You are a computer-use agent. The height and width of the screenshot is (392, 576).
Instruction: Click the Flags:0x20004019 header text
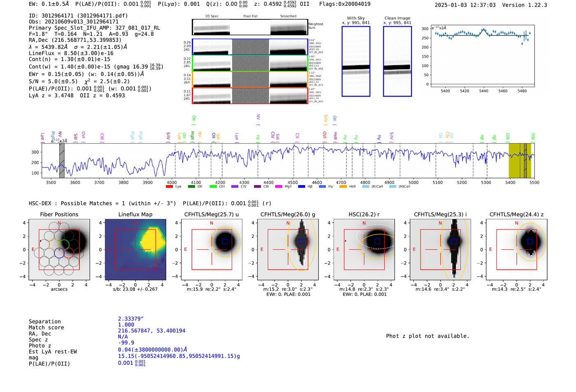click(345, 4)
